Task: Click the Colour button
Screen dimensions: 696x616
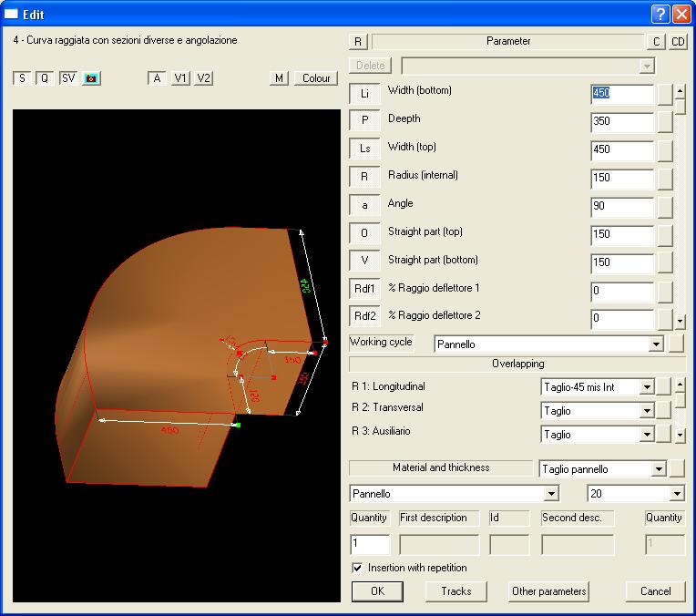Action: [x=316, y=78]
